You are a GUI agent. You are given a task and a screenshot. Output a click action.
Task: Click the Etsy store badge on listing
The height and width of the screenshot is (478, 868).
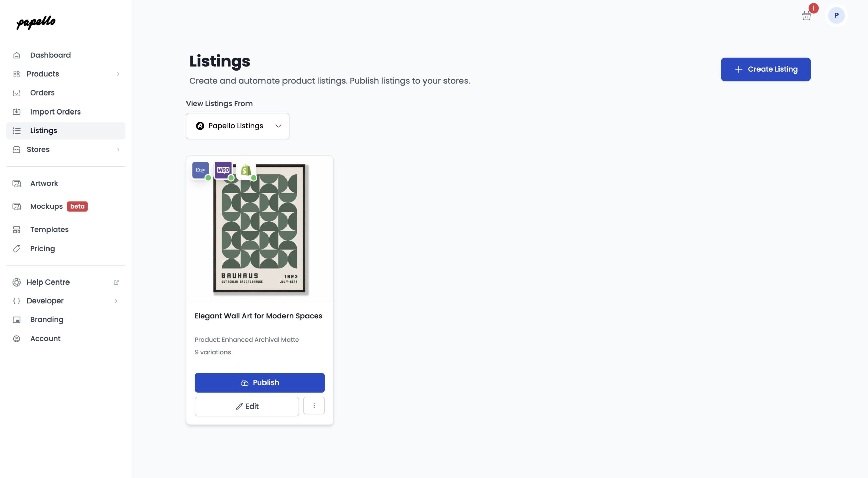[x=200, y=170]
